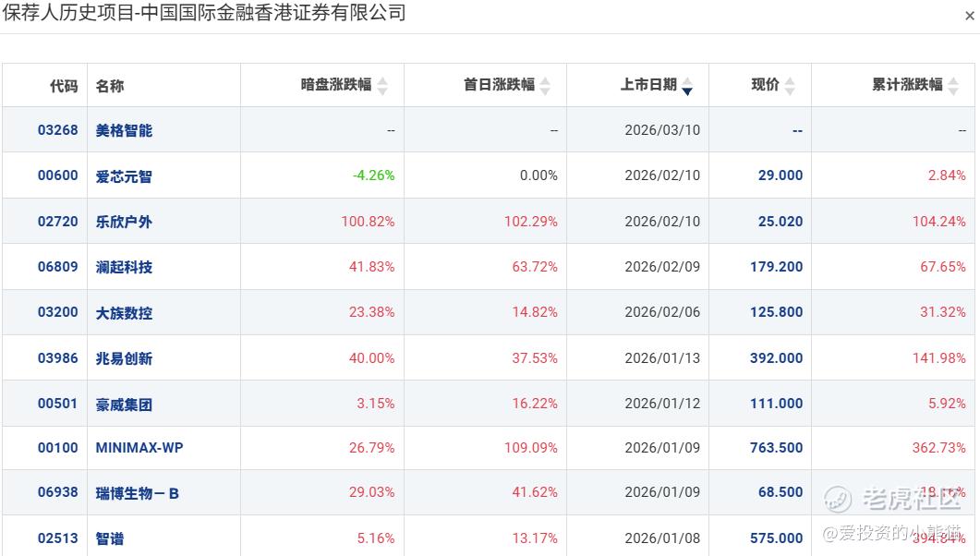Select stock code 03200

[57, 312]
